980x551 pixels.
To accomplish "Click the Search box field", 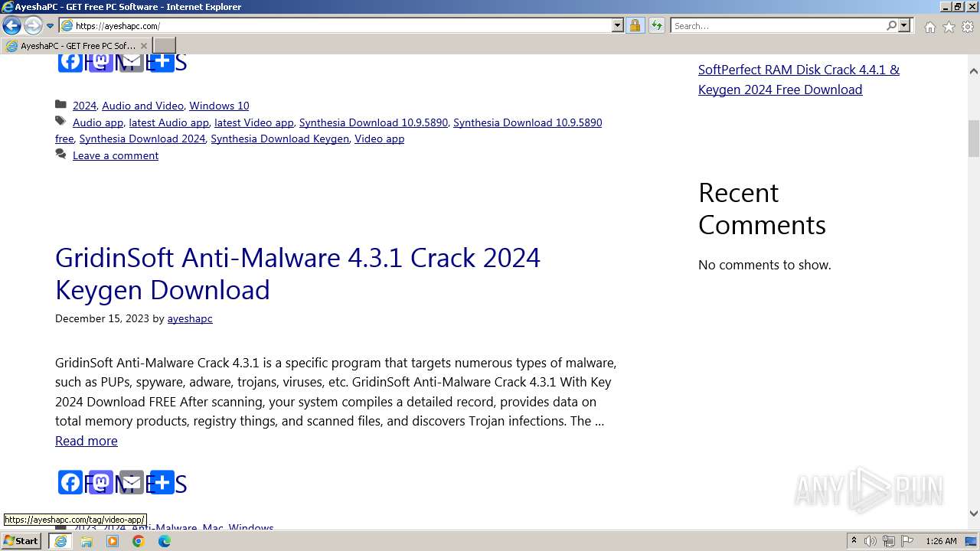I will pyautogui.click(x=777, y=25).
